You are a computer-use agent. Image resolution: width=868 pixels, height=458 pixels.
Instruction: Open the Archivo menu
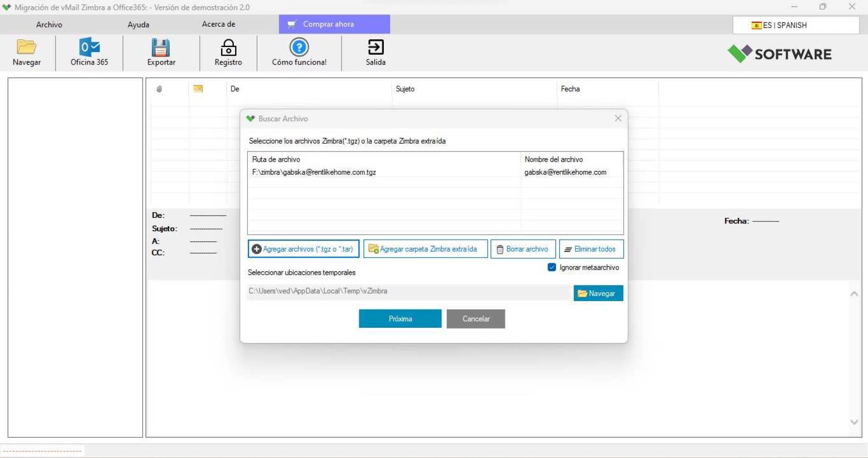coord(49,24)
